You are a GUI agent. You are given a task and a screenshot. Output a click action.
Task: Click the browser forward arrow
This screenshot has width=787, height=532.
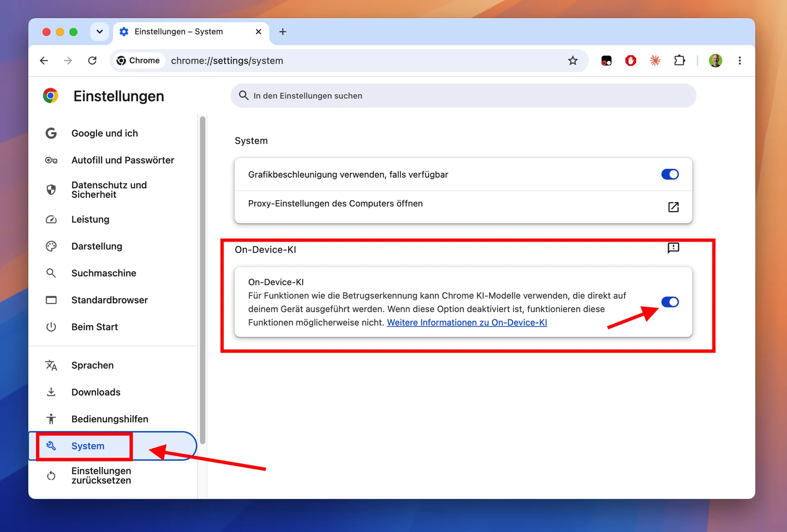[68, 61]
